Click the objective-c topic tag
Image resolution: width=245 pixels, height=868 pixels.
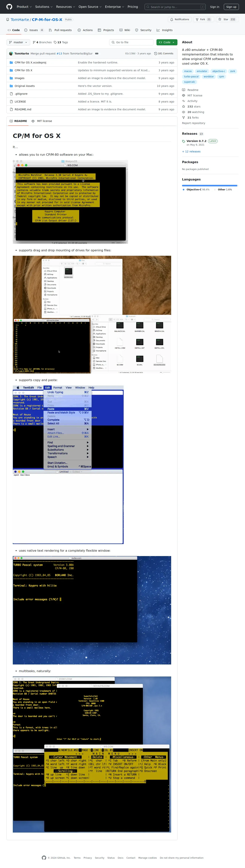(218, 71)
